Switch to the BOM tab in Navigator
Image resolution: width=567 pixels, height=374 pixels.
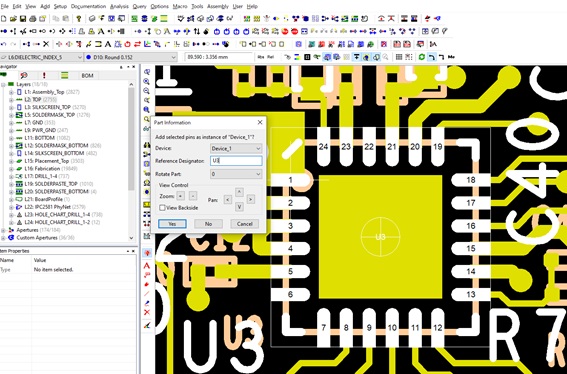[x=87, y=75]
